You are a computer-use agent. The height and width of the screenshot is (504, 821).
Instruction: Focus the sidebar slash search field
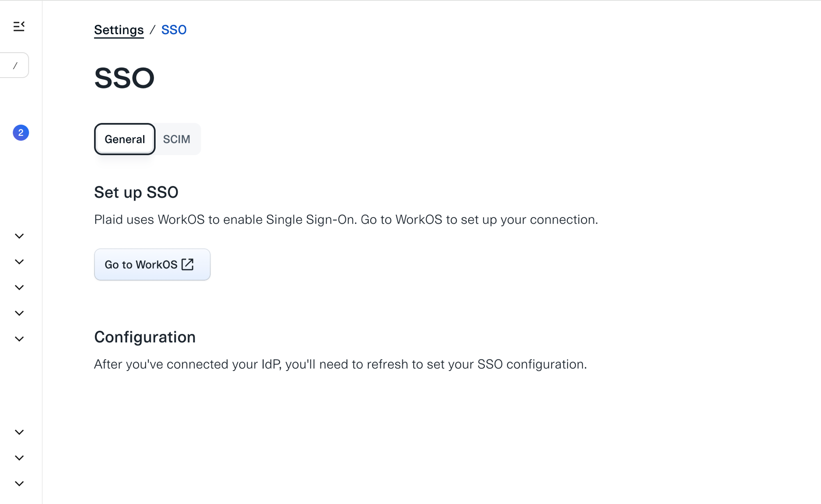(x=14, y=65)
